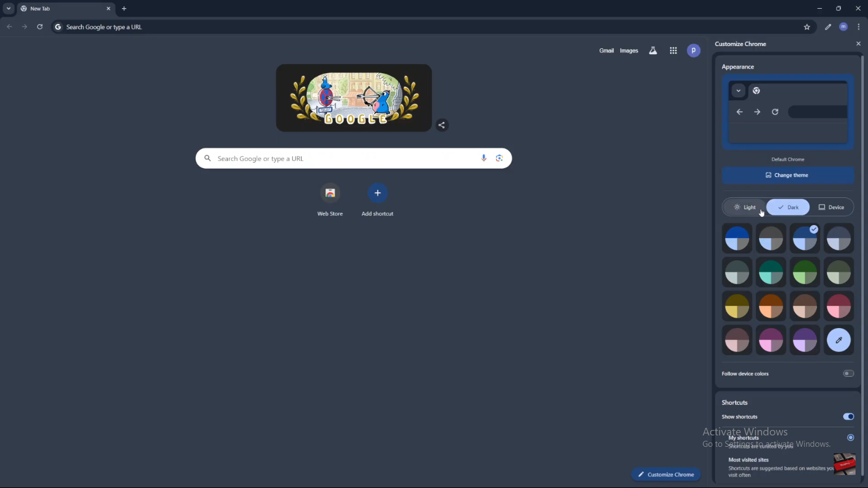Screen dimensions: 868x488
Task: Choose the rose red color swatch
Action: point(839,306)
